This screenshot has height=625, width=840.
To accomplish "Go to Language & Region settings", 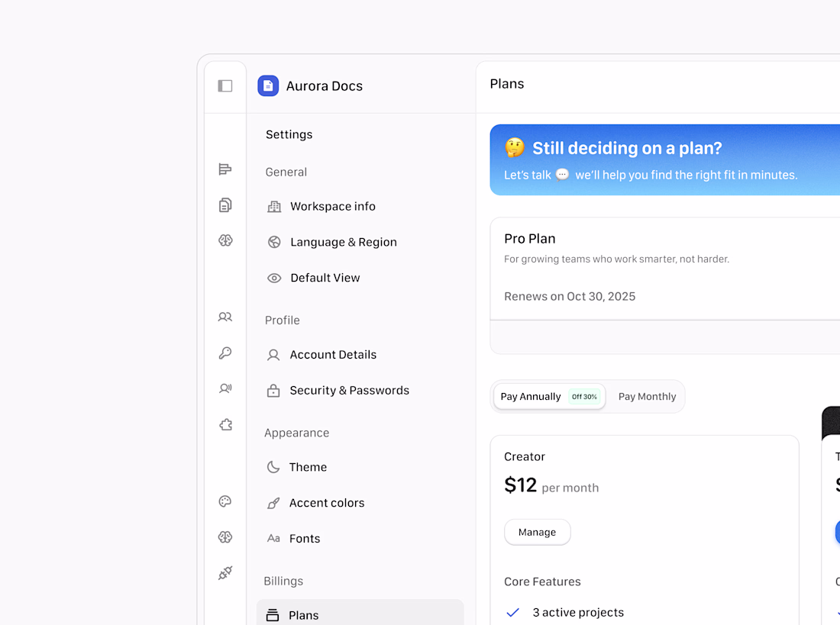I will click(344, 243).
